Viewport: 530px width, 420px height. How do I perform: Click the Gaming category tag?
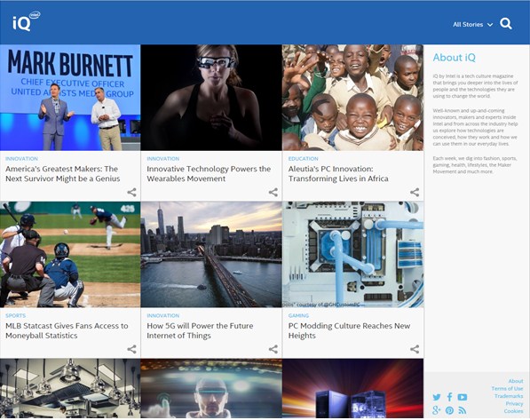298,315
